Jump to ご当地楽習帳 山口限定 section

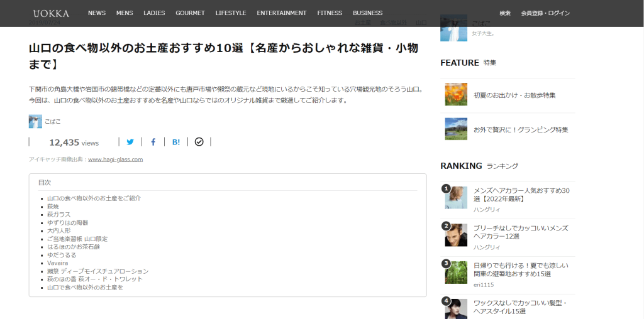tap(77, 239)
